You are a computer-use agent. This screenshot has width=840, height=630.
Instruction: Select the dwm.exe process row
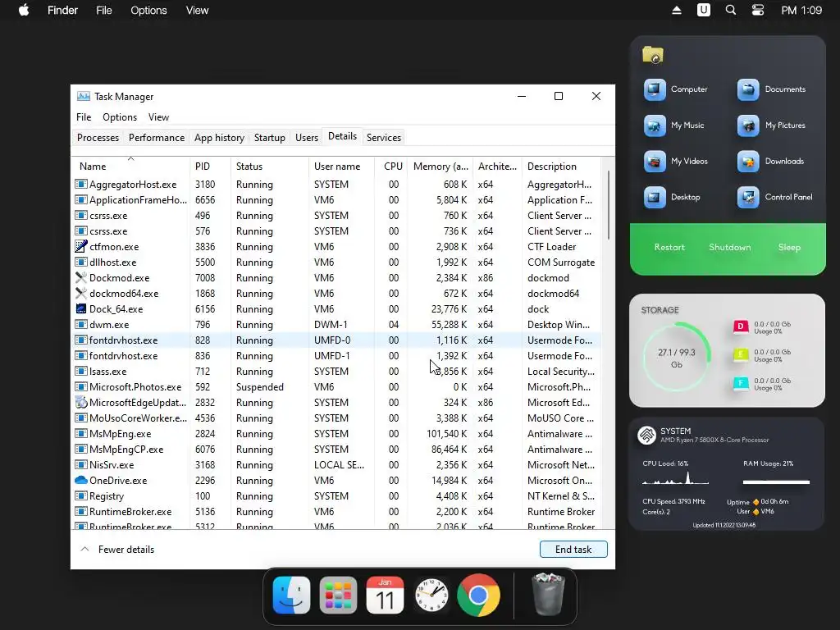coord(336,325)
